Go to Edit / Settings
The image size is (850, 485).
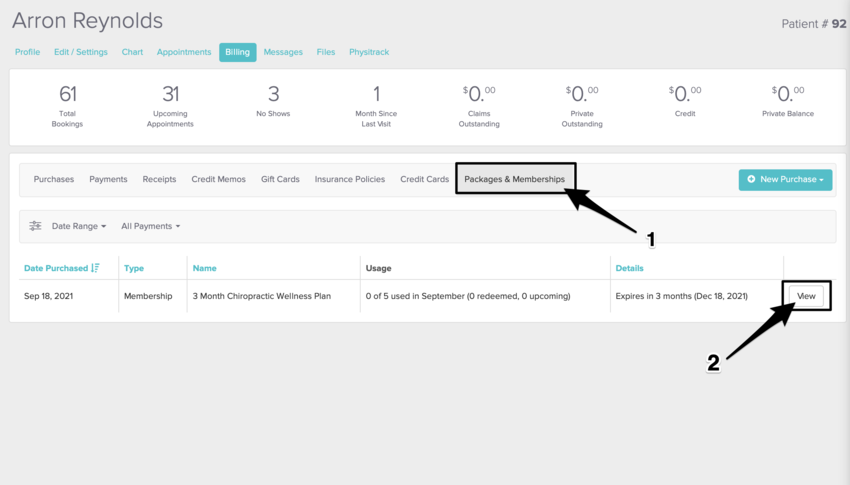80,52
